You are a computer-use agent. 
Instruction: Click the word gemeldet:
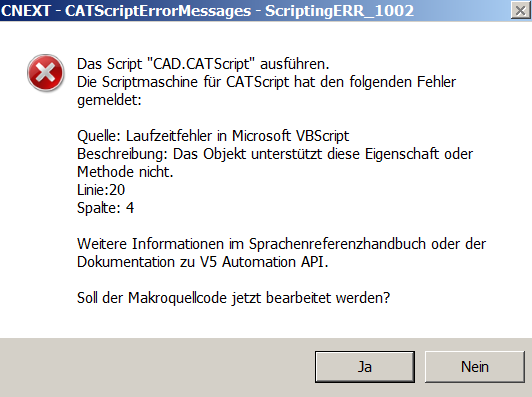point(109,100)
